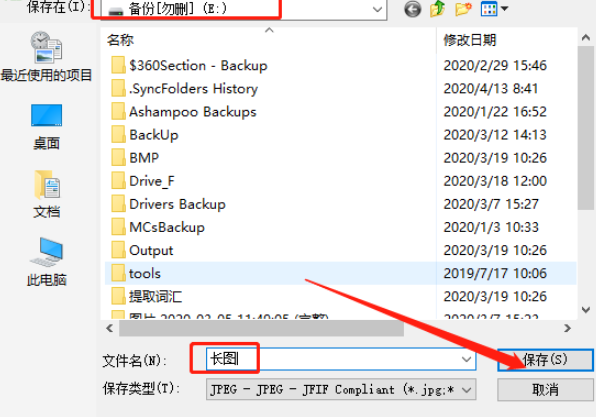Image resolution: width=596 pixels, height=417 pixels.
Task: Select 此电脑 in sidebar
Action: [x=46, y=262]
